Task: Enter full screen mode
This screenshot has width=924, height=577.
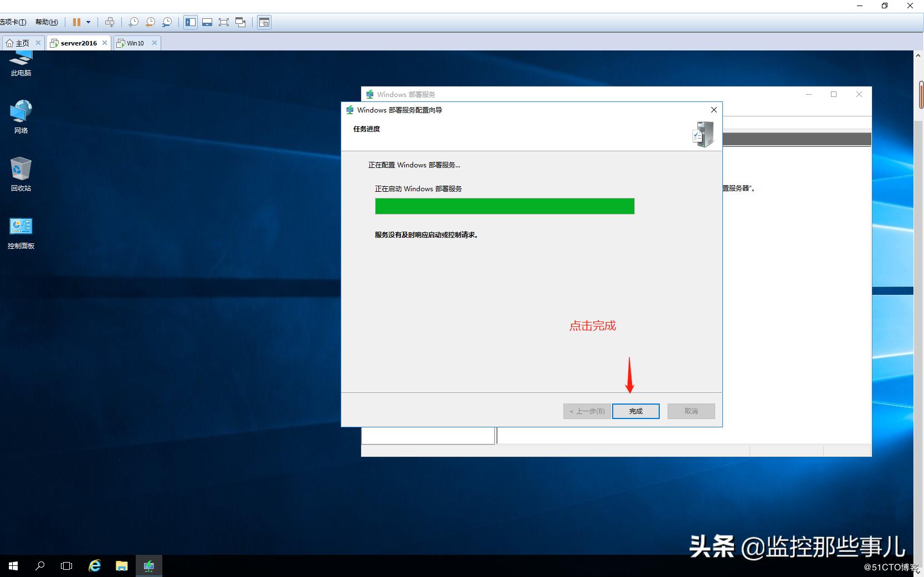Action: pos(224,22)
